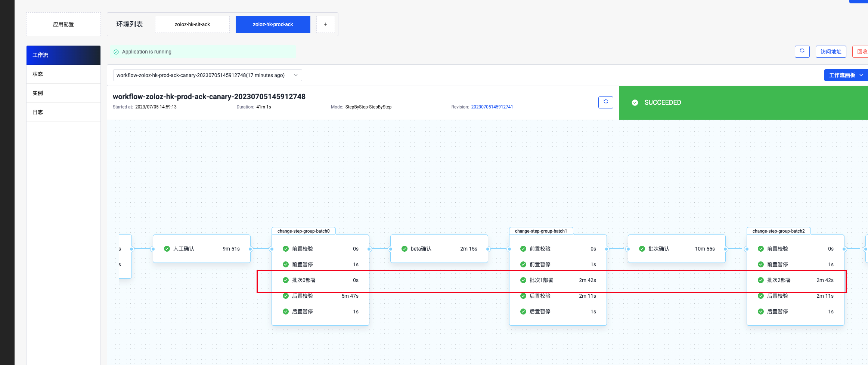The image size is (868, 365).
Task: Click the 人工确认 workflow step node
Action: [x=202, y=249]
